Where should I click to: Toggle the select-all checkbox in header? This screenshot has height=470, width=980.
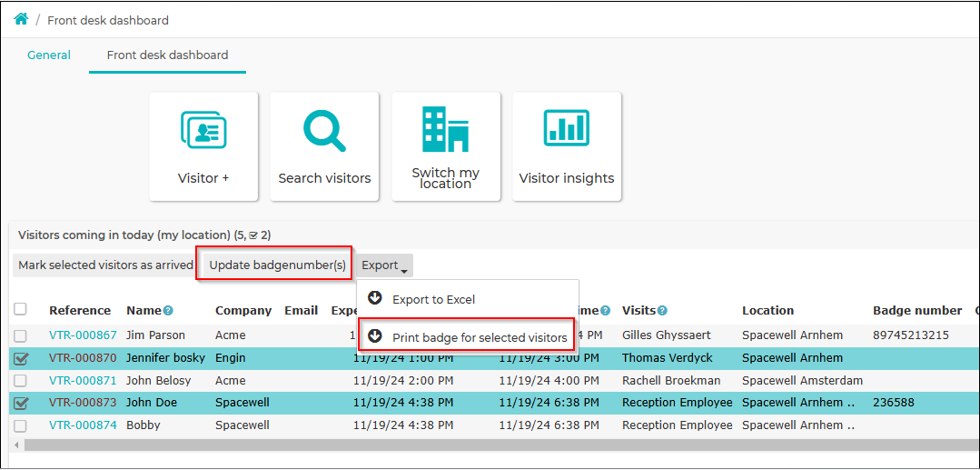coord(21,309)
